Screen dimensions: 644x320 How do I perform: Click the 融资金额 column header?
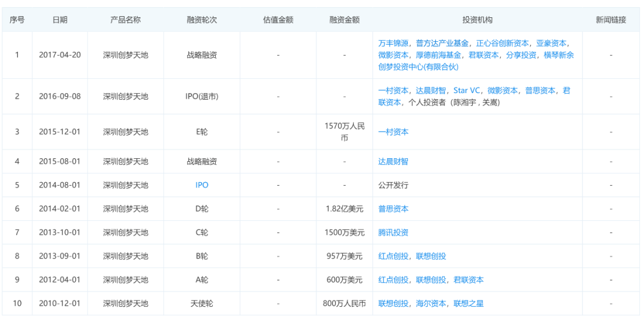pos(345,20)
